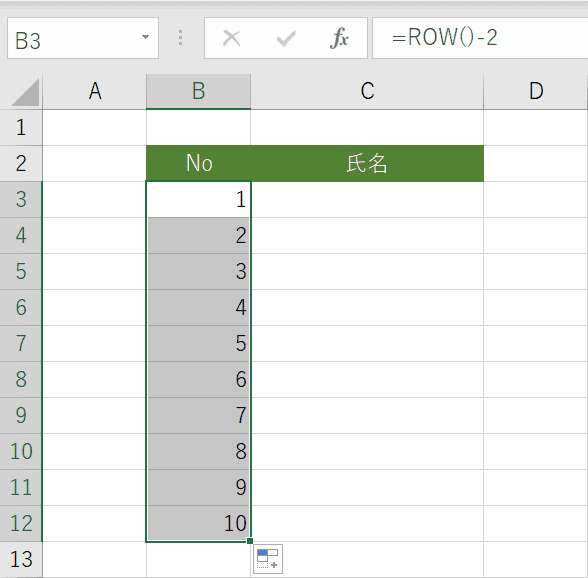This screenshot has width=588, height=578.
Task: Select empty cell C3 under 氏名
Action: point(367,200)
